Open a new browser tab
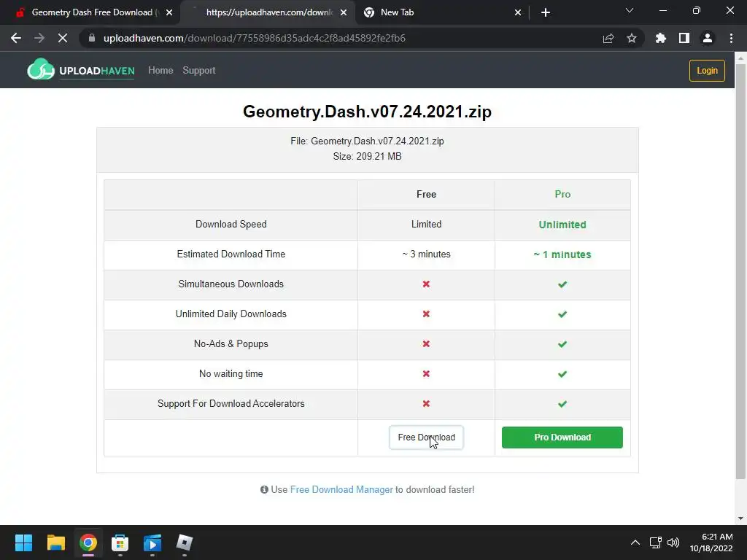Viewport: 747px width, 560px height. coord(546,12)
